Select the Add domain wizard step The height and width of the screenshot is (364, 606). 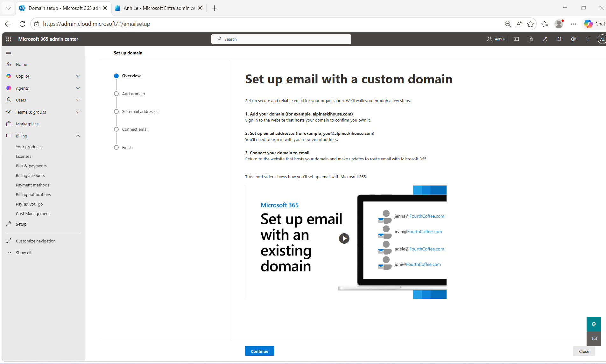pos(130,94)
